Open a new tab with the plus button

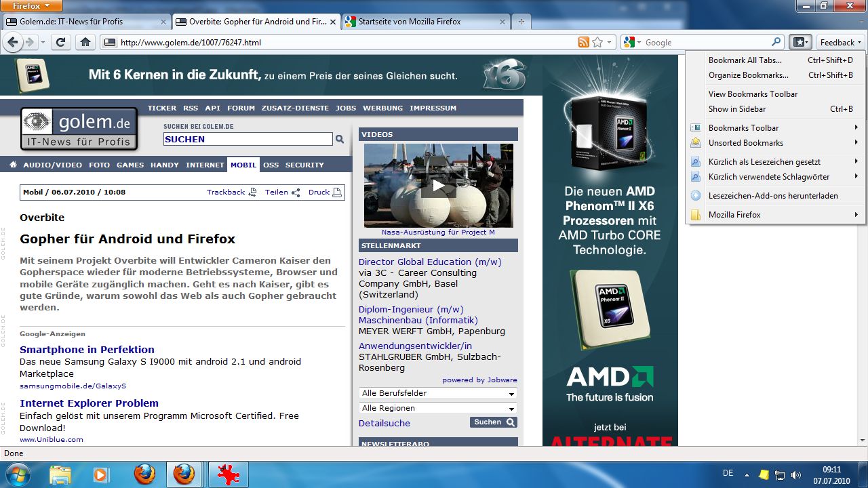[521, 22]
